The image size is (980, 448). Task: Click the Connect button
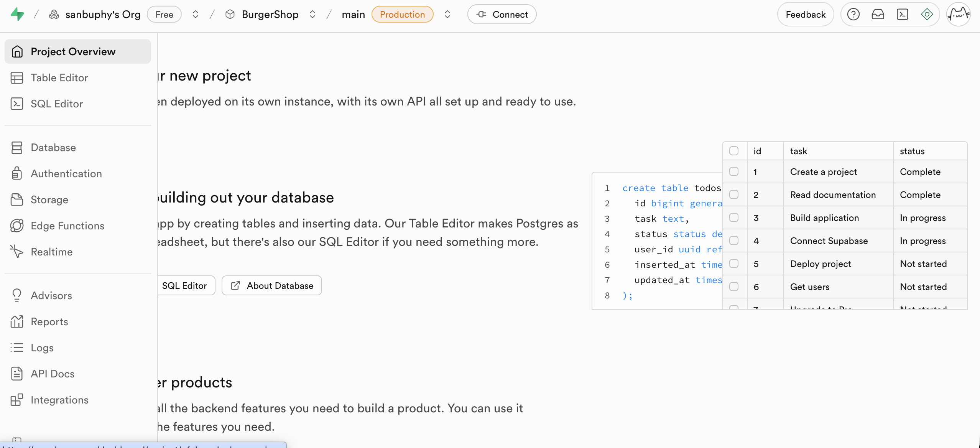(x=502, y=15)
